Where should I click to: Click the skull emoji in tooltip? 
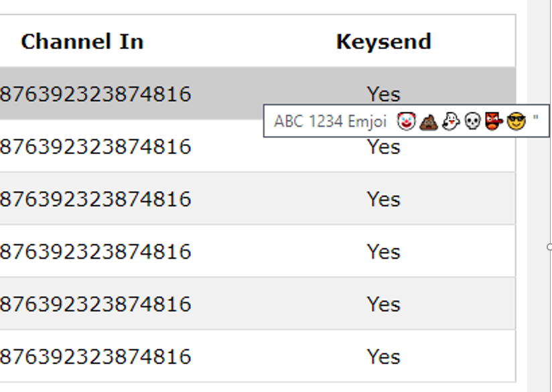[473, 121]
